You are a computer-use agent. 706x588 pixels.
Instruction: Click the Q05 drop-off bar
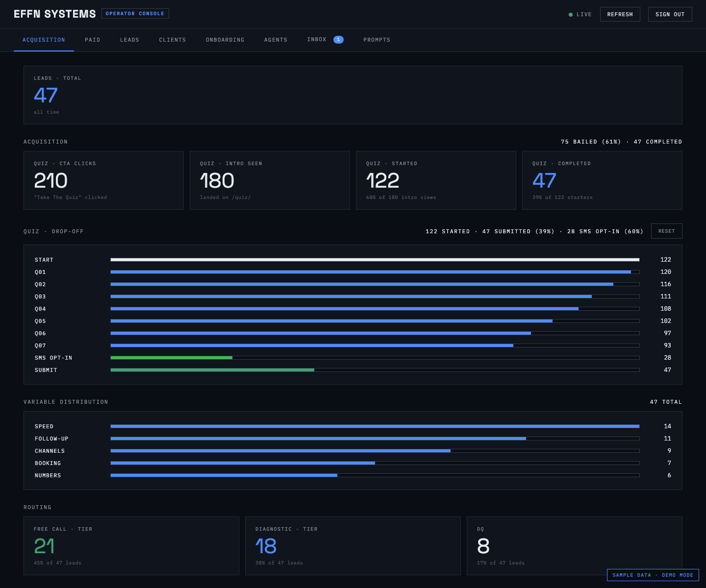[x=375, y=321]
